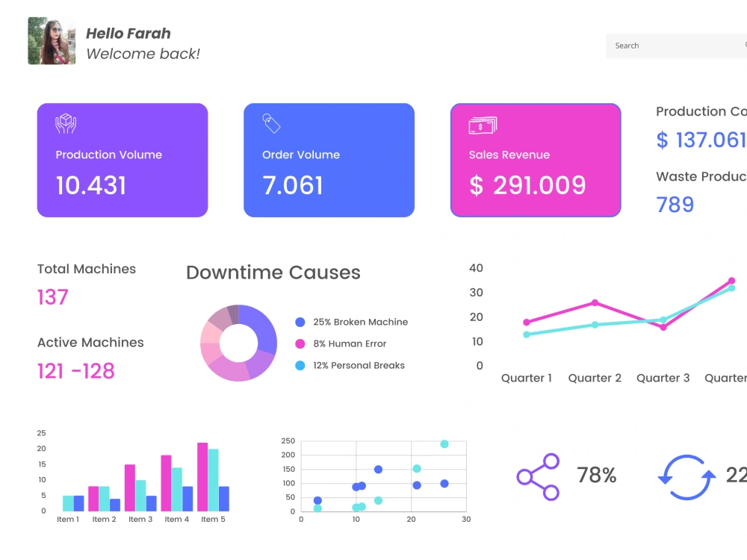Click the "25% Broken Machine" legend label

361,322
